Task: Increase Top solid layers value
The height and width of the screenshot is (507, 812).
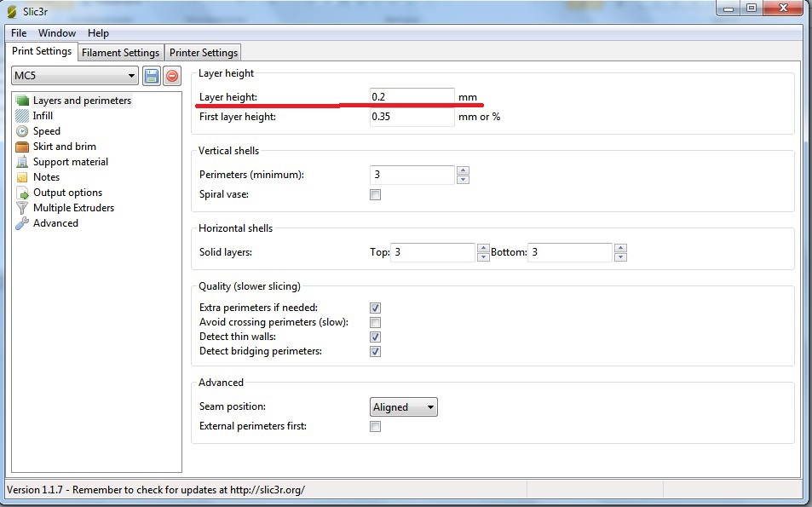Action: 483,248
